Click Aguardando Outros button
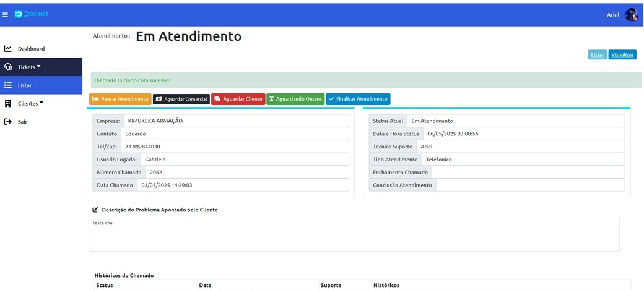Image resolution: width=644 pixels, height=290 pixels. 296,100
